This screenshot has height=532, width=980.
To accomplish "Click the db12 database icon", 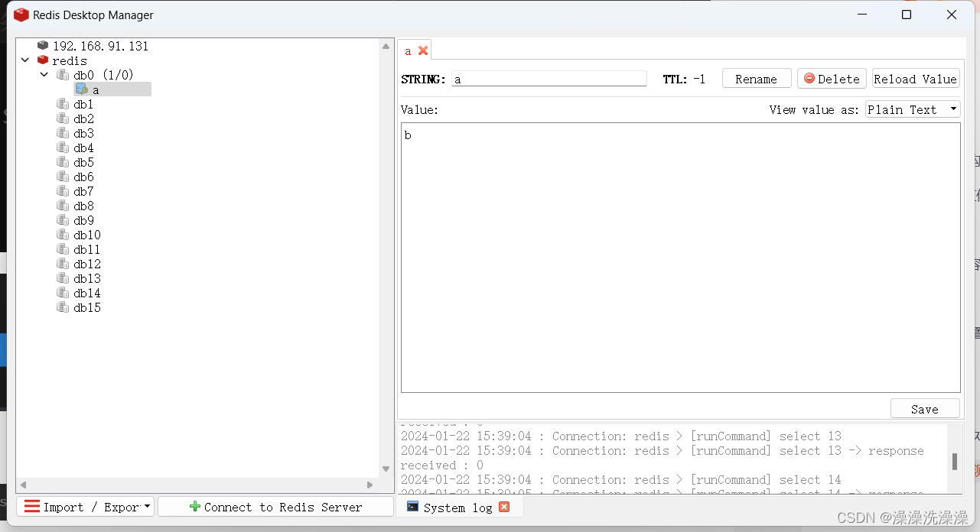I will [x=63, y=264].
